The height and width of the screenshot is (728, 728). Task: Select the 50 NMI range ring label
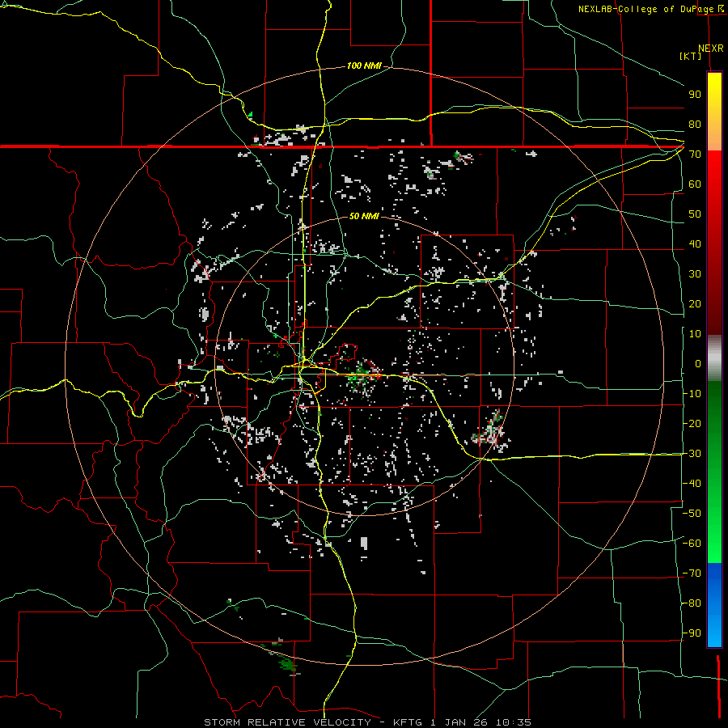(x=365, y=216)
